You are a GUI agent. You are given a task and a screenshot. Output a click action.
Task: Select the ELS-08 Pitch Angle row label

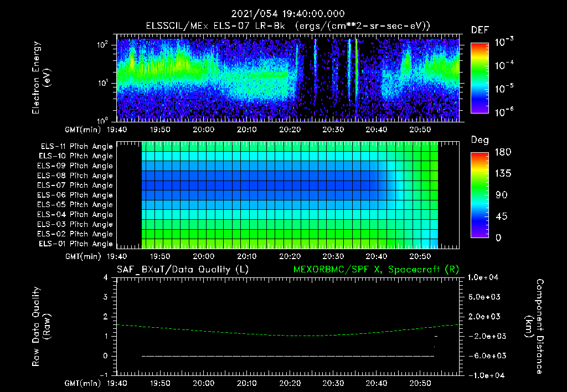(75, 176)
